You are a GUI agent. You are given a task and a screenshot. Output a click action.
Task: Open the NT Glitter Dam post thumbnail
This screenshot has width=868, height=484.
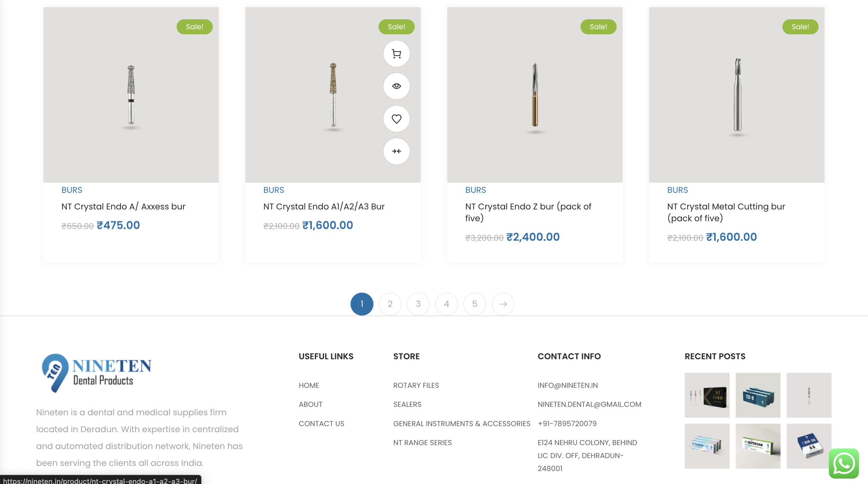758,446
